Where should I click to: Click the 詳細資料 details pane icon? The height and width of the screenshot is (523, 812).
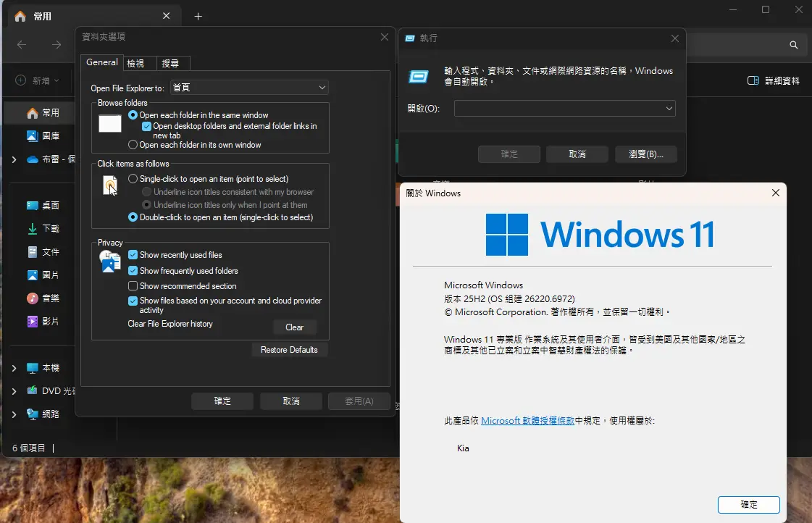click(x=753, y=81)
